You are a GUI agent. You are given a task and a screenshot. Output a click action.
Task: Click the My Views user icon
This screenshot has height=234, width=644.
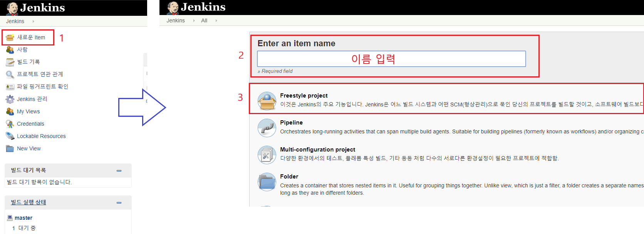(x=10, y=111)
